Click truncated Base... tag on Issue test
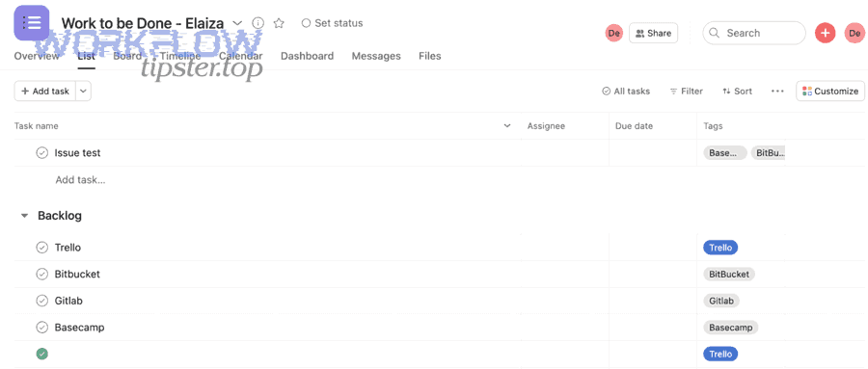Image resolution: width=868 pixels, height=369 pixels. 725,152
